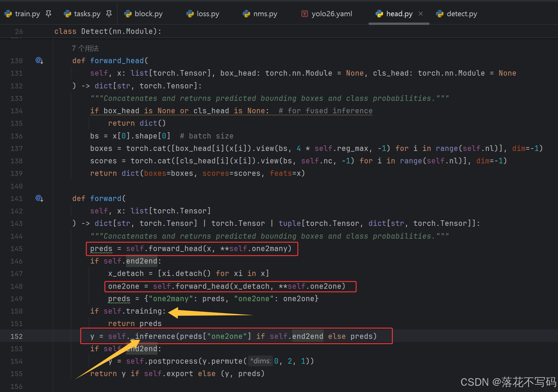The height and width of the screenshot is (392, 558).
Task: Click pin icon on train.py tab
Action: (49, 14)
